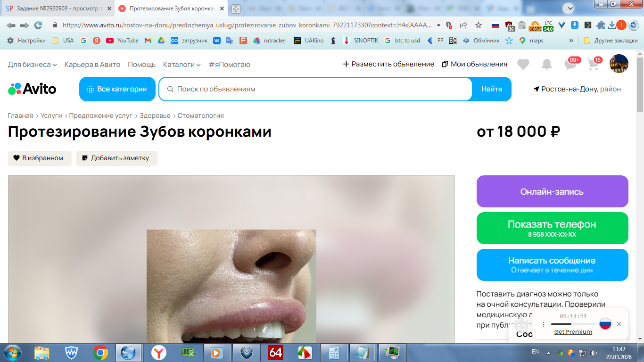Reload the page in browser toolbar
Screen dimensions: 644x362
point(38,25)
